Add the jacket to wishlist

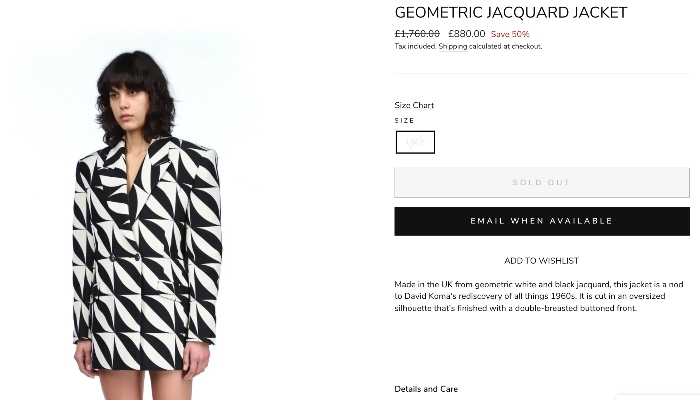tap(541, 261)
